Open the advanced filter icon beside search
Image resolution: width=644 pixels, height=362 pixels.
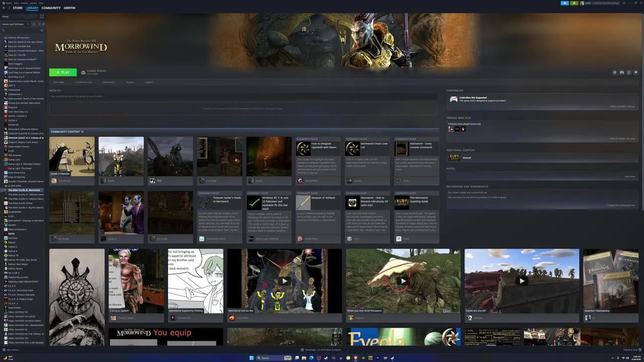coord(42,30)
